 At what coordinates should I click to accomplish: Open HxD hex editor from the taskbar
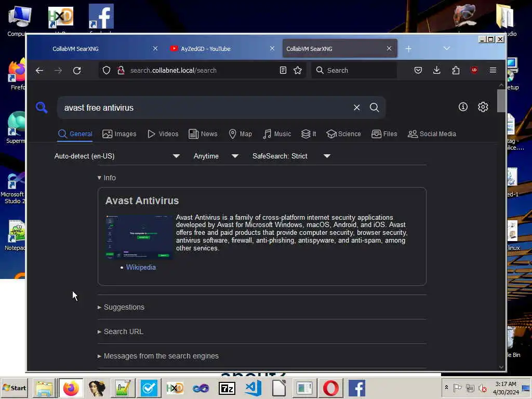tap(175, 388)
